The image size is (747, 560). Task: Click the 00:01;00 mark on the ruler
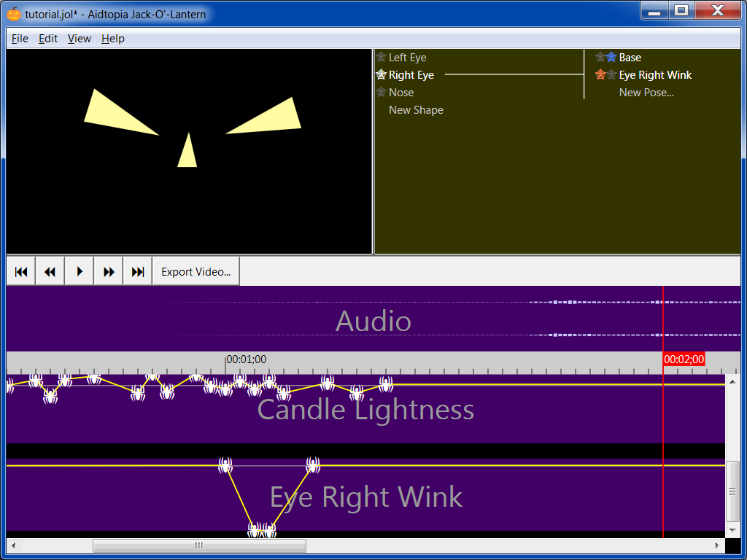[x=246, y=359]
